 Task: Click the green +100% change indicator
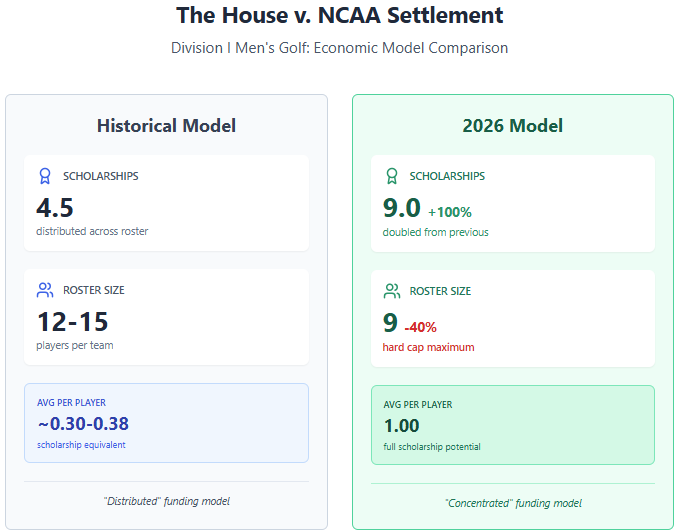click(x=450, y=212)
